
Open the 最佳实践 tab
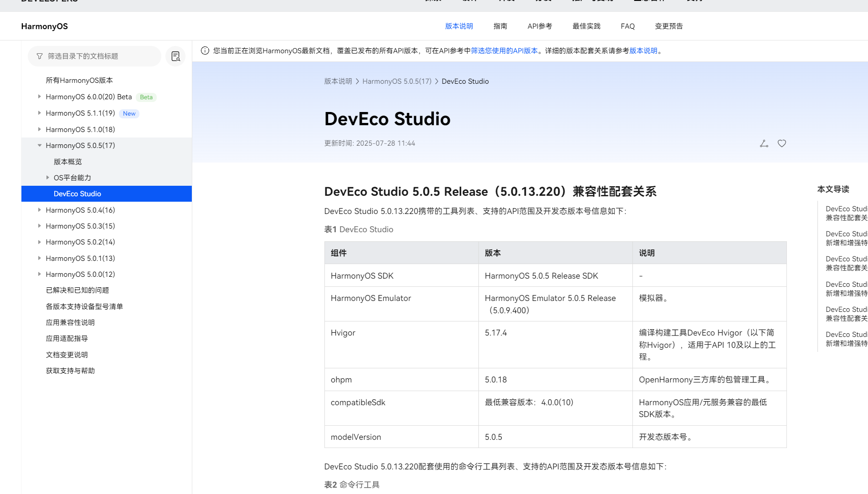[x=586, y=26]
